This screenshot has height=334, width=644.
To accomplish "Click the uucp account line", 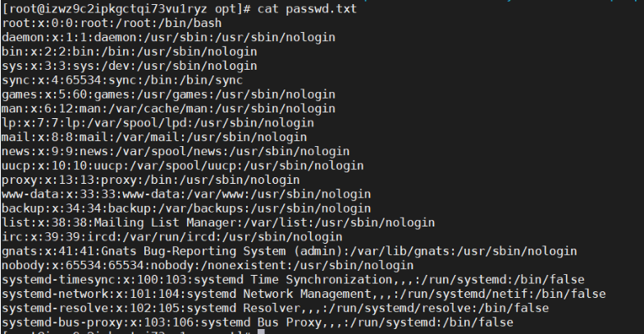I will point(183,166).
